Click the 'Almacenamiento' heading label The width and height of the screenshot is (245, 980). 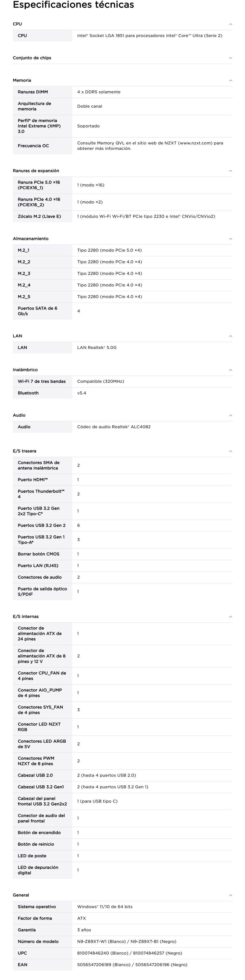click(x=30, y=239)
